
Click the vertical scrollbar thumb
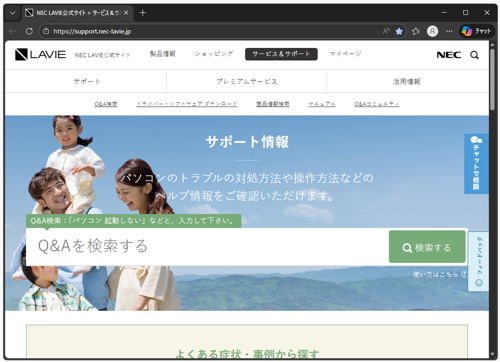tap(493, 79)
